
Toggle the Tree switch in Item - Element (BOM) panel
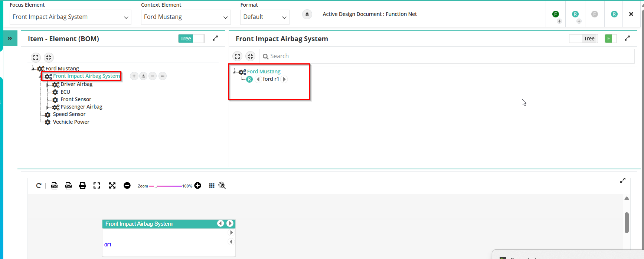click(x=192, y=39)
